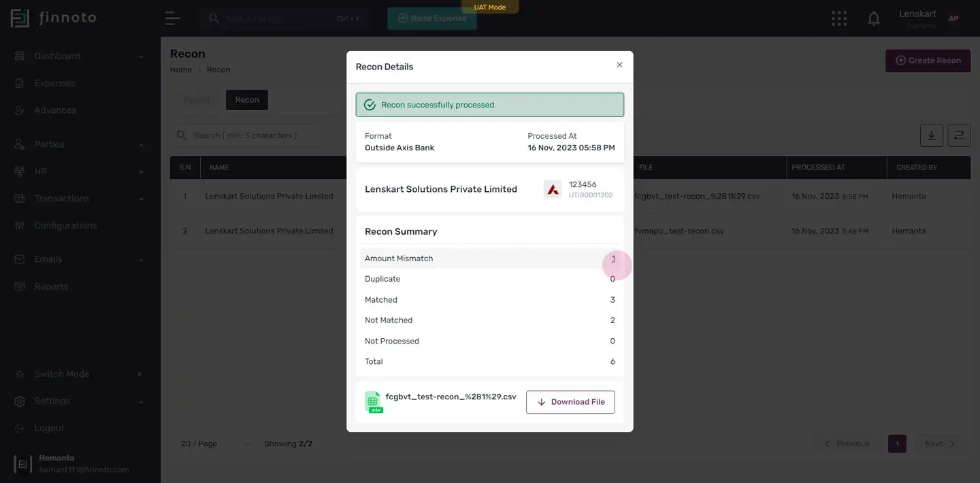Screen dimensions: 980x483
Task: Switch to the Payout tab
Action: click(x=197, y=100)
